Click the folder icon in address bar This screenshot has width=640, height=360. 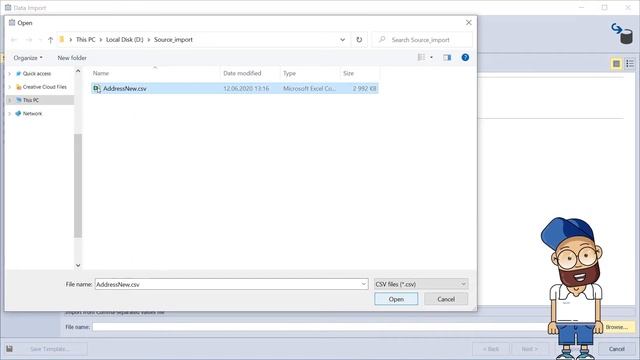tap(62, 40)
